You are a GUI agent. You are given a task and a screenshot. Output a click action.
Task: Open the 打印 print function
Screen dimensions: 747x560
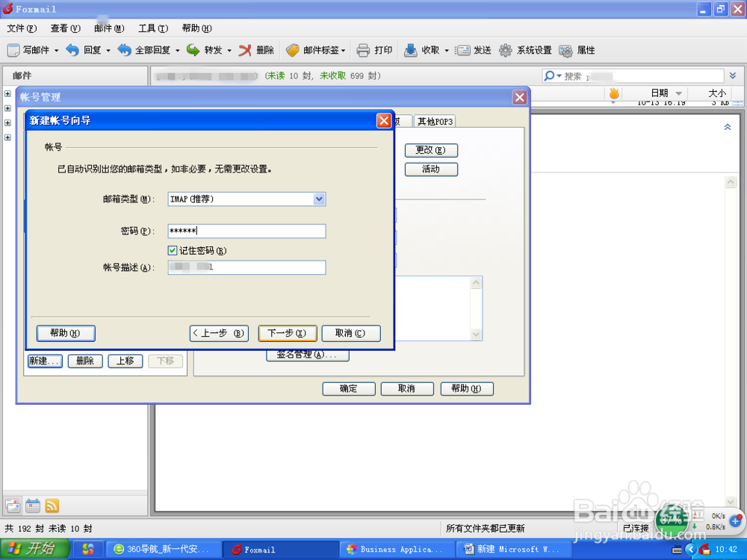click(374, 50)
